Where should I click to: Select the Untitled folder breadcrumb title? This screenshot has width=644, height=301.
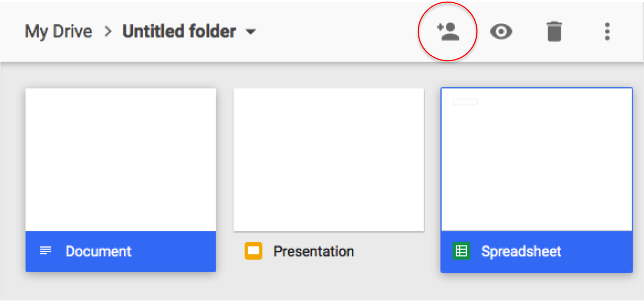click(x=179, y=31)
